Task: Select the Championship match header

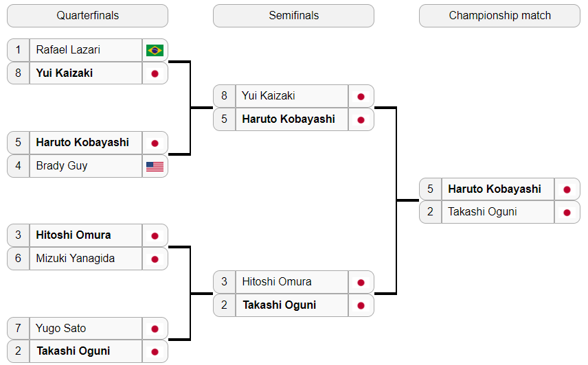Action: click(x=499, y=16)
